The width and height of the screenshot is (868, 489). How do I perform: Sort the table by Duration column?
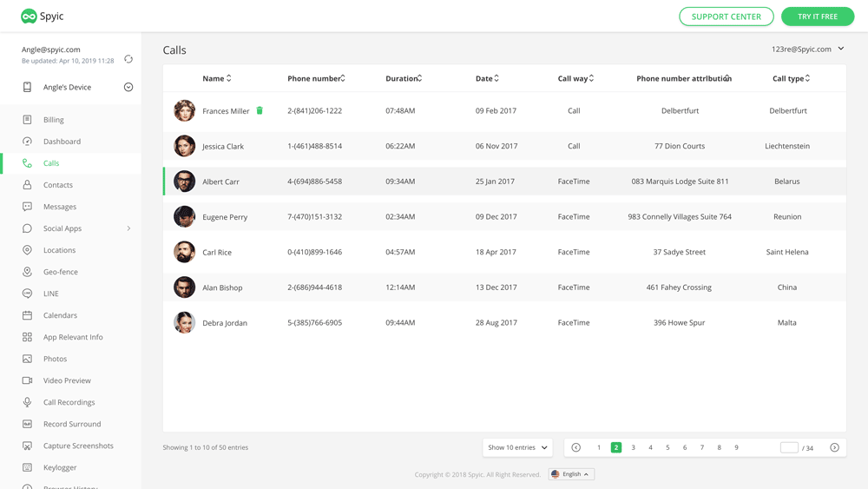[404, 78]
